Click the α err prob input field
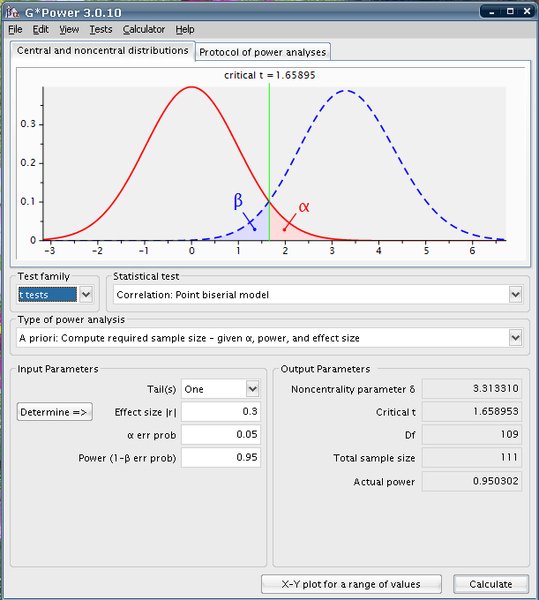 [221, 434]
